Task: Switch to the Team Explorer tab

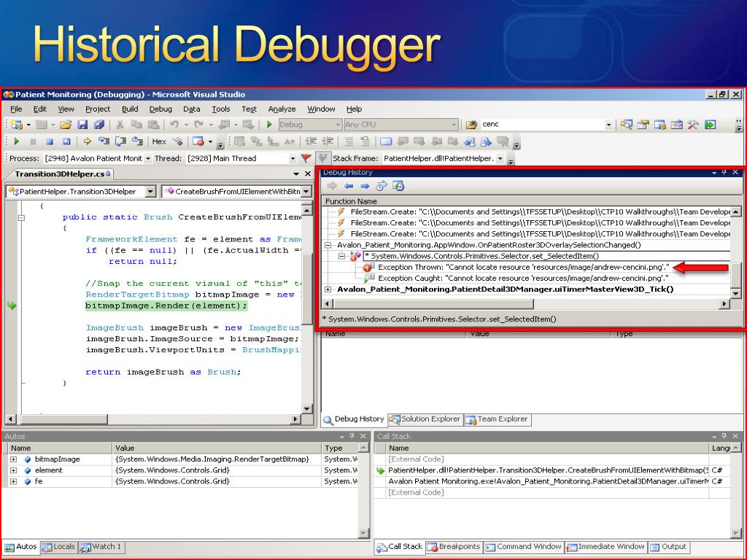Action: pos(498,419)
